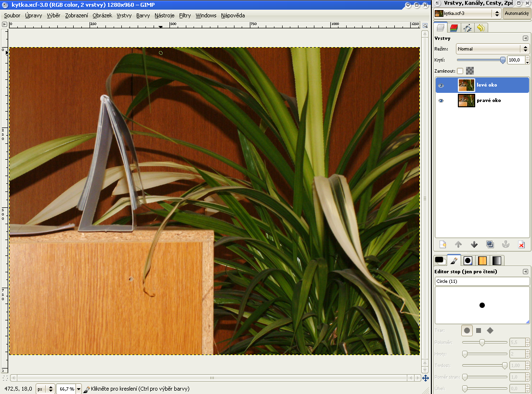Open the px units dropdown in the status bar
The height and width of the screenshot is (394, 532).
[x=46, y=389]
